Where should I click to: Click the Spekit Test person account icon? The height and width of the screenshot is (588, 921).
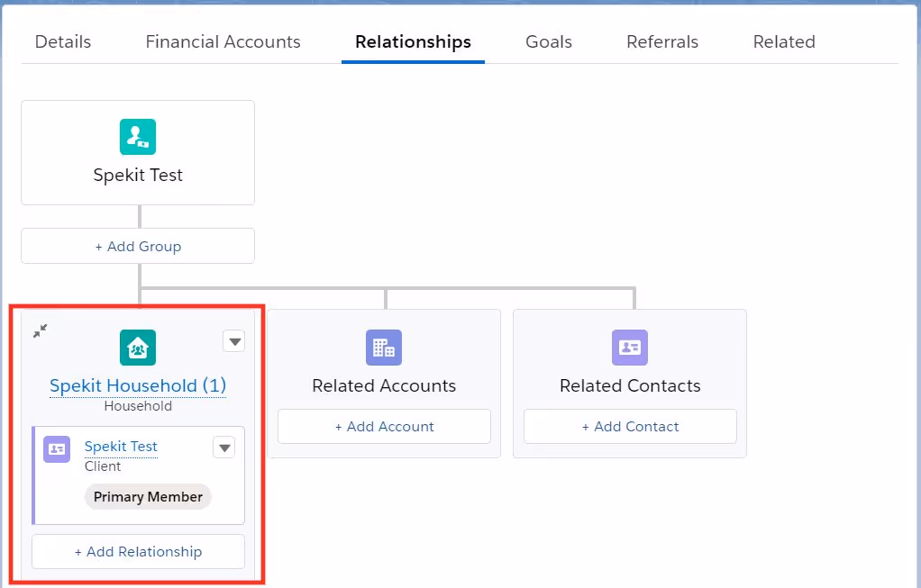[x=138, y=137]
